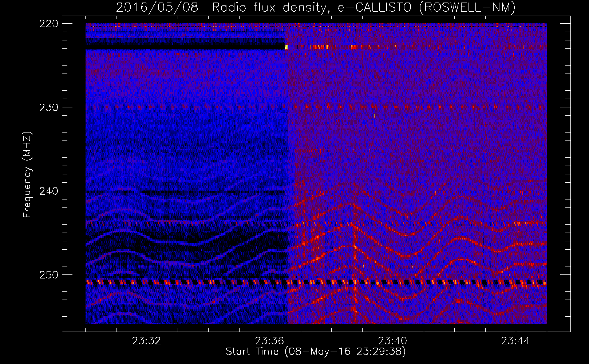The width and height of the screenshot is (589, 364).
Task: Click the 23:44 time tick label
Action: coord(515,341)
